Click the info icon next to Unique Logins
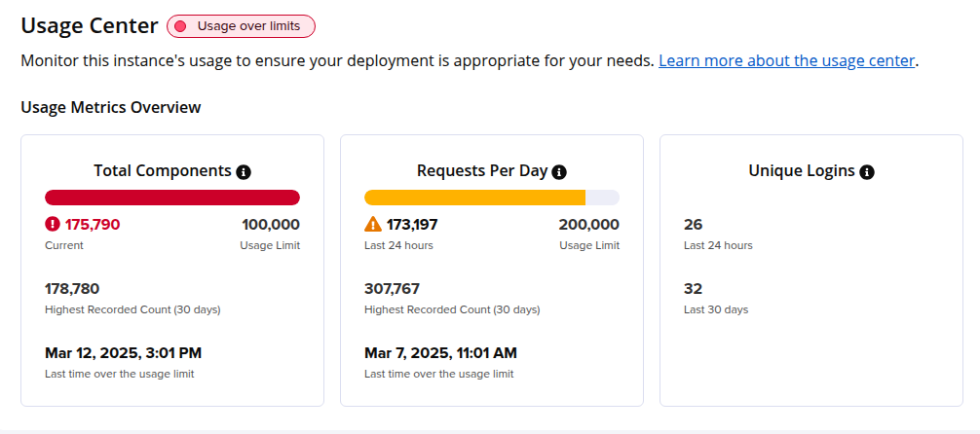Screen dimensions: 980x434 [867, 171]
